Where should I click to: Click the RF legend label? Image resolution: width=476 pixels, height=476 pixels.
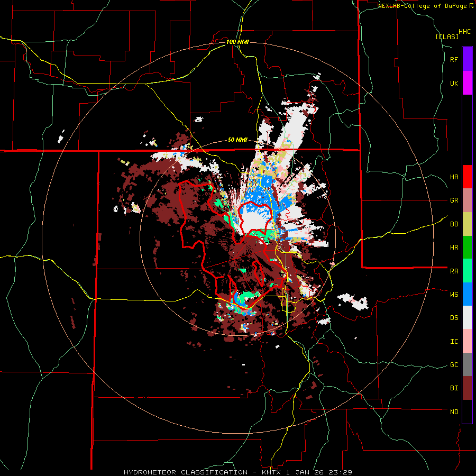454,59
